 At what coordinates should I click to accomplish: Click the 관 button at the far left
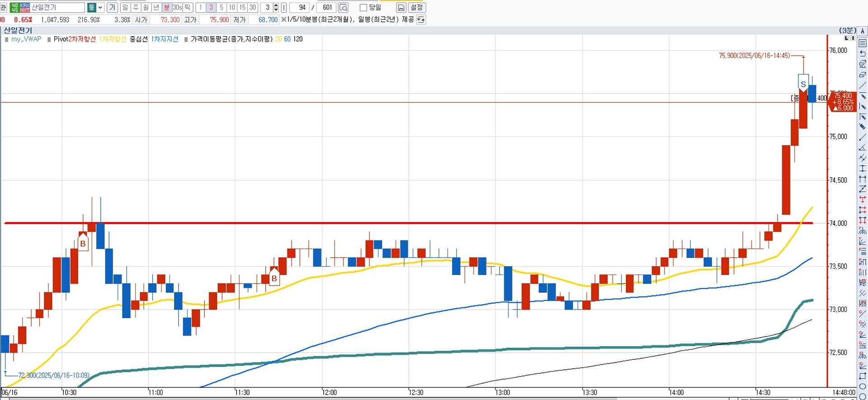(3, 8)
